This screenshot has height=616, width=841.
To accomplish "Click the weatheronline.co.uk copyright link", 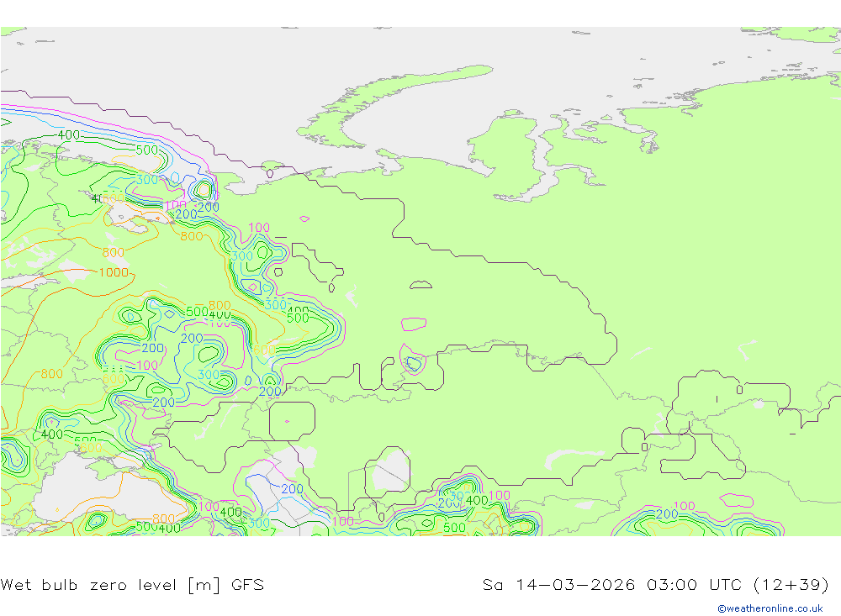I will pyautogui.click(x=770, y=608).
